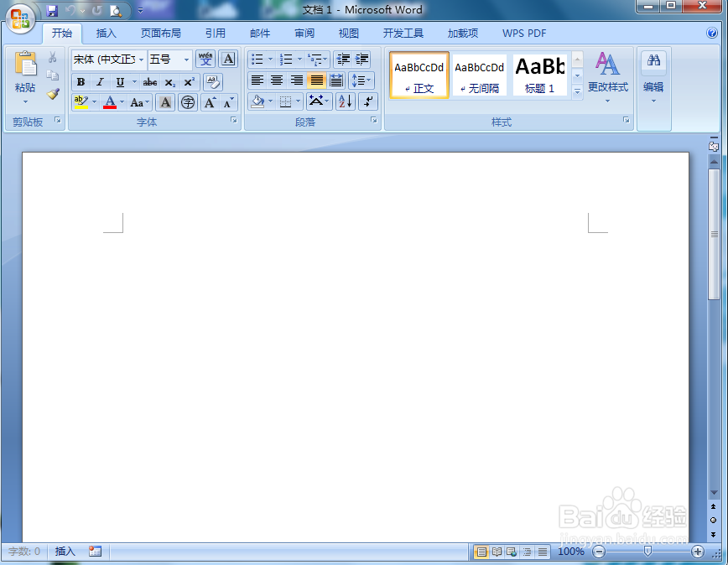728x565 pixels.
Task: Toggle Character Shading button
Action: pyautogui.click(x=165, y=102)
